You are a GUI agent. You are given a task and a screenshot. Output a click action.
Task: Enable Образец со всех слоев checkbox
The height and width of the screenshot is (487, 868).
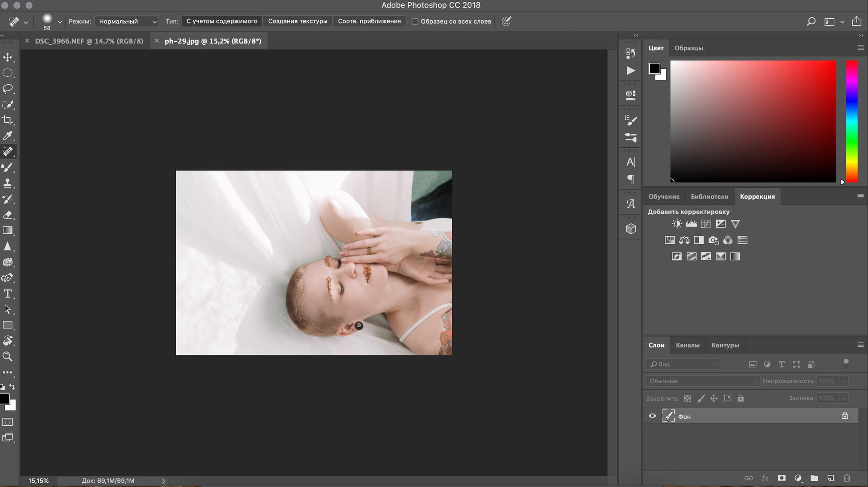[x=415, y=21]
